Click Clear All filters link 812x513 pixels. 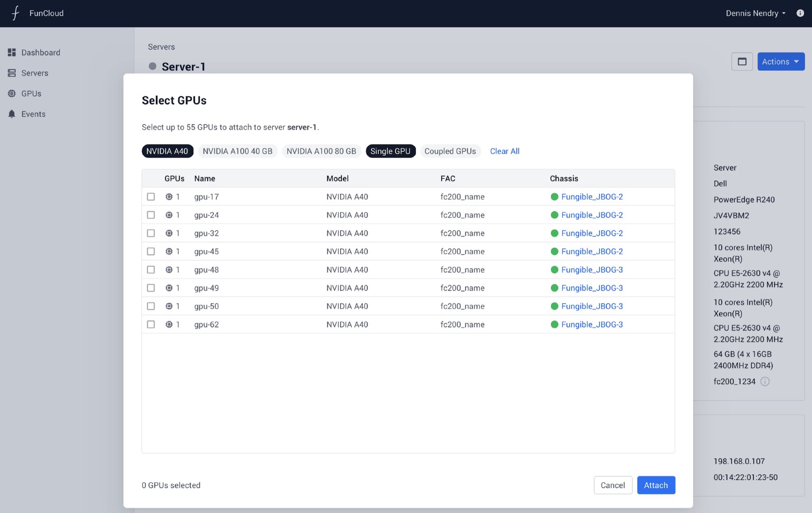click(505, 151)
